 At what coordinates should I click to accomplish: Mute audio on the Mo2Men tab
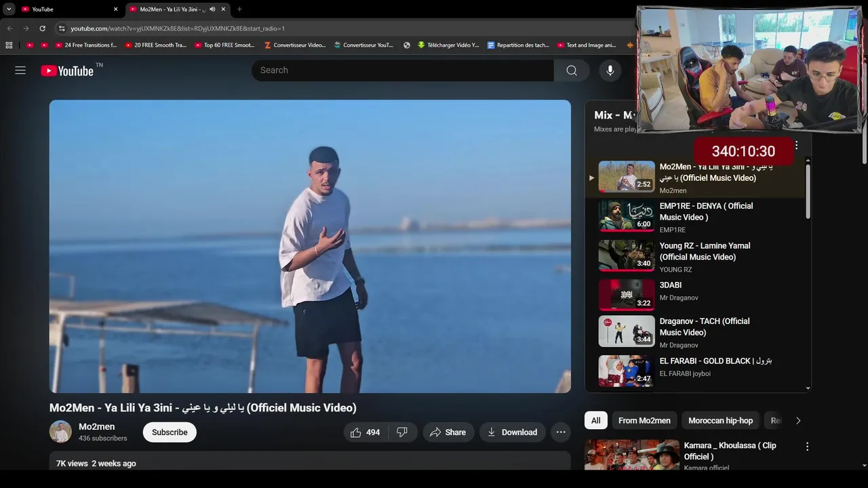point(212,9)
